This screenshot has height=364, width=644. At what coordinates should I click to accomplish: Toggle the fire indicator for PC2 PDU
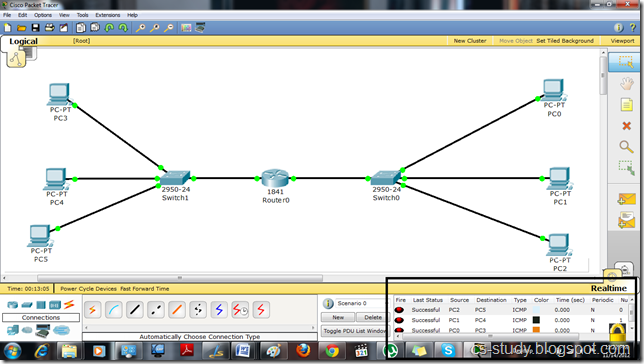click(399, 310)
